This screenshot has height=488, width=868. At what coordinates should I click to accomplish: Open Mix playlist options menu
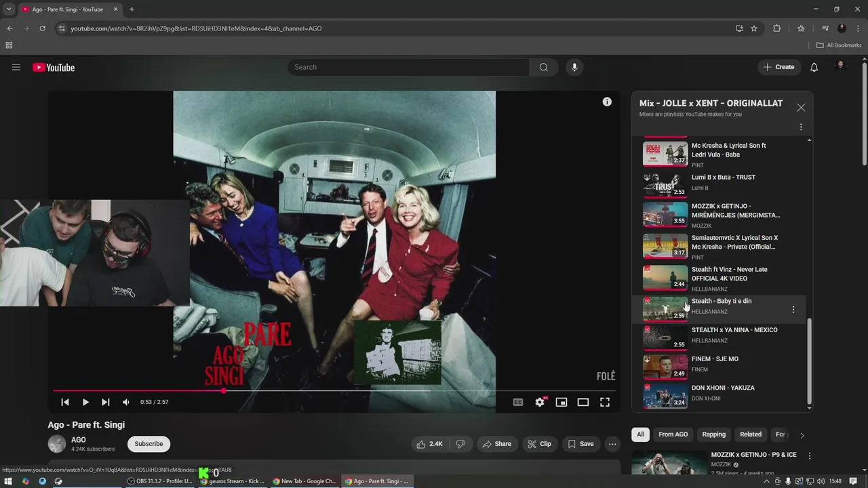pyautogui.click(x=801, y=127)
